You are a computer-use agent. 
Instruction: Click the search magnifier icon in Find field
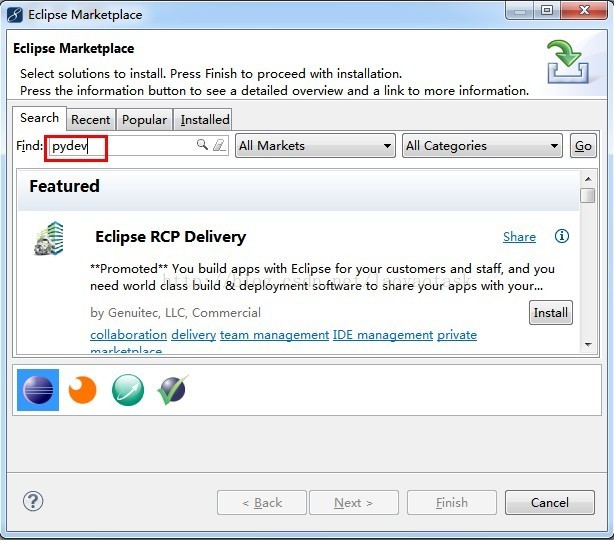[202, 145]
